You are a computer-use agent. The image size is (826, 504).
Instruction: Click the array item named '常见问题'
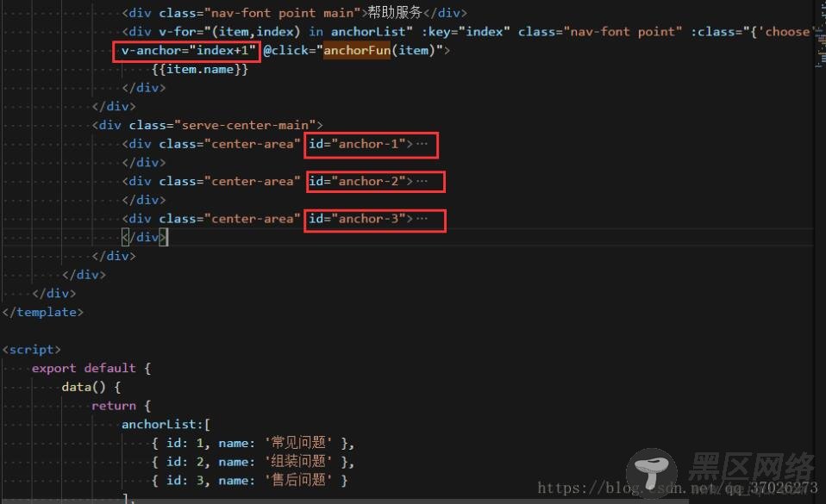point(253,443)
